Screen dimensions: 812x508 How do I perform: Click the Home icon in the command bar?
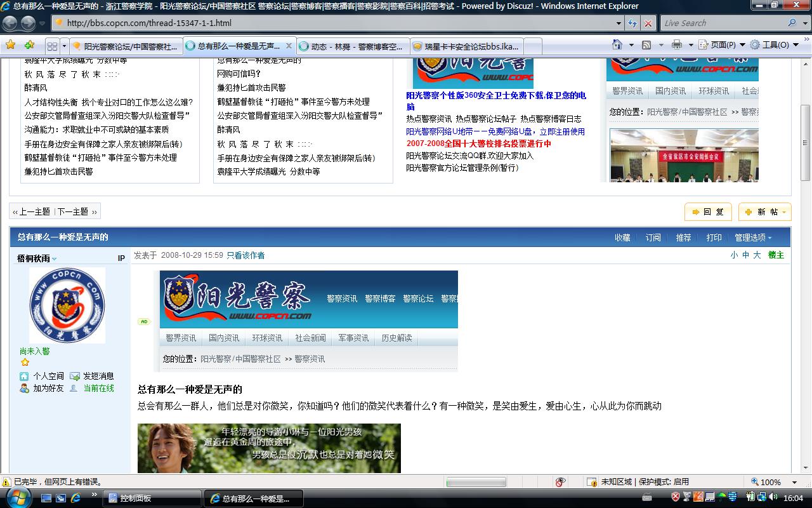tap(617, 45)
